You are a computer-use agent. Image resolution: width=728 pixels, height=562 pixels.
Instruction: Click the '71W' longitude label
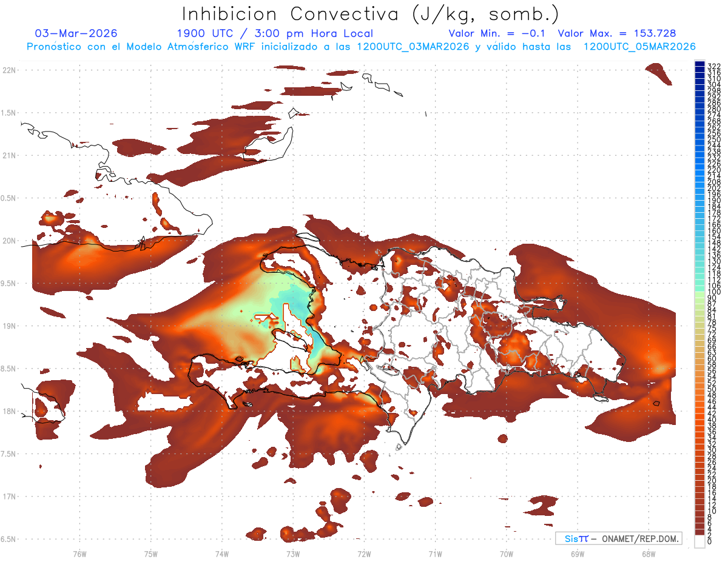click(x=435, y=554)
